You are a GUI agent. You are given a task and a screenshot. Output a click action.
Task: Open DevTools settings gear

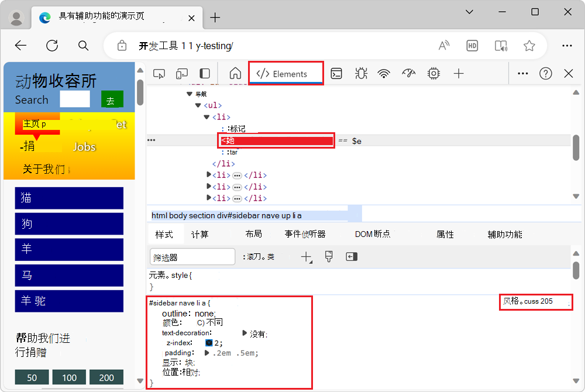pyautogui.click(x=433, y=73)
